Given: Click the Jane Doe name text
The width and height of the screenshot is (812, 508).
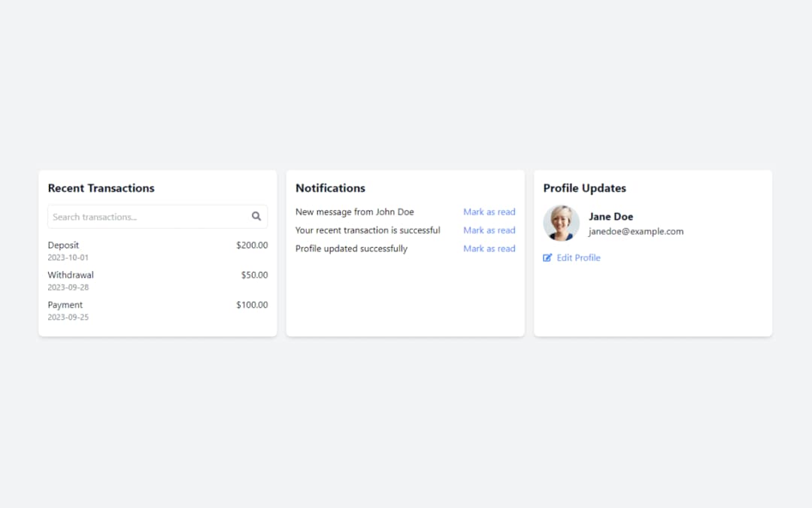Looking at the screenshot, I should [x=611, y=217].
